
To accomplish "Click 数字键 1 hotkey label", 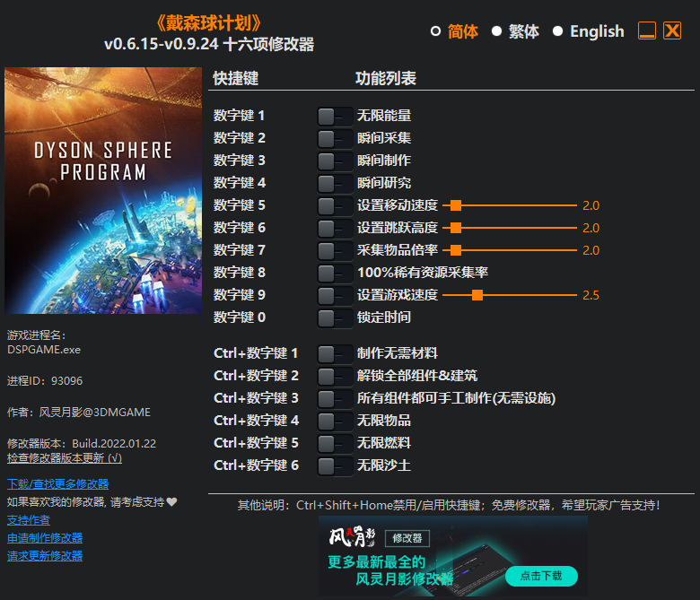I will (239, 116).
